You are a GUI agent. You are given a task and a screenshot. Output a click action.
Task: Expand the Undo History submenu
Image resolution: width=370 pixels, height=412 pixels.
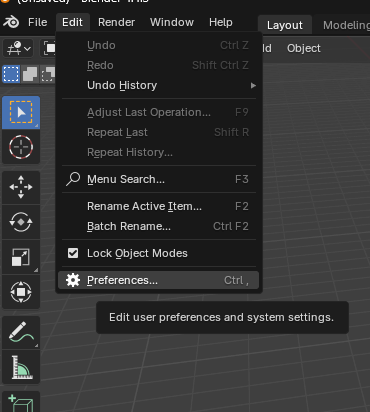tap(159, 85)
